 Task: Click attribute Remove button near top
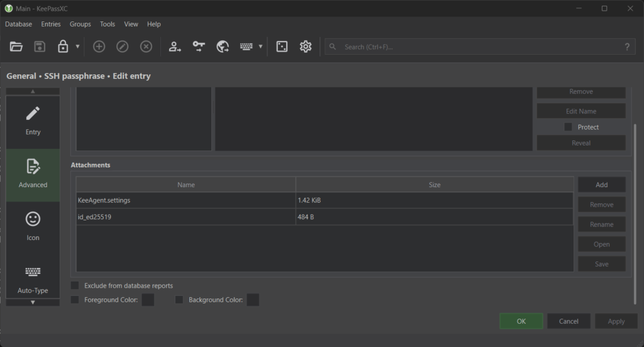[x=581, y=92]
